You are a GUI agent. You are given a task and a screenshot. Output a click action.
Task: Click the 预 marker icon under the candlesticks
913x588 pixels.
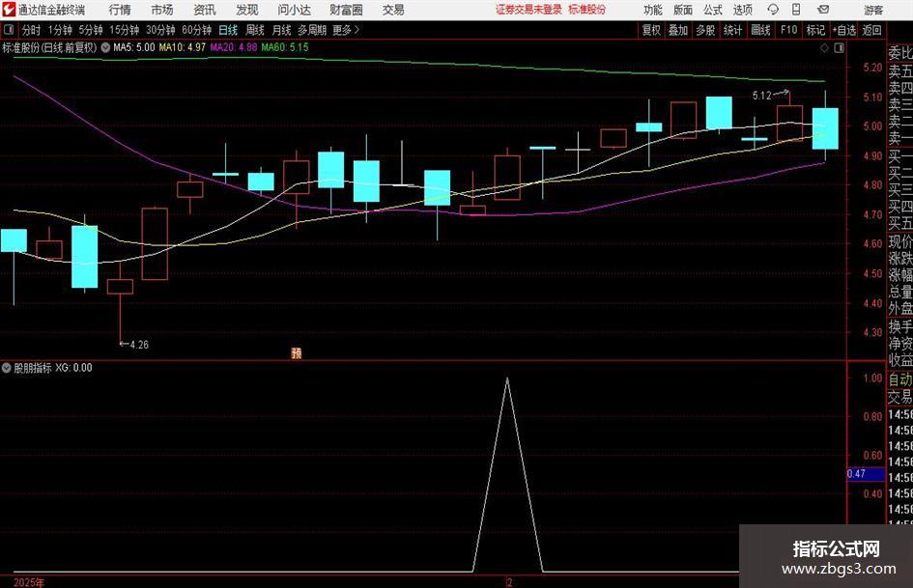point(297,352)
